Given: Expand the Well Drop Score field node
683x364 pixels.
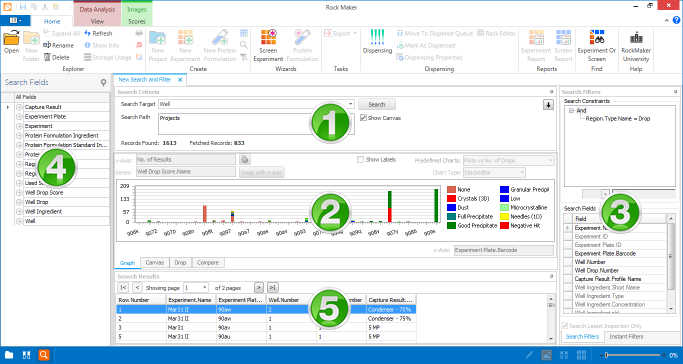Looking at the screenshot, I should [x=19, y=192].
